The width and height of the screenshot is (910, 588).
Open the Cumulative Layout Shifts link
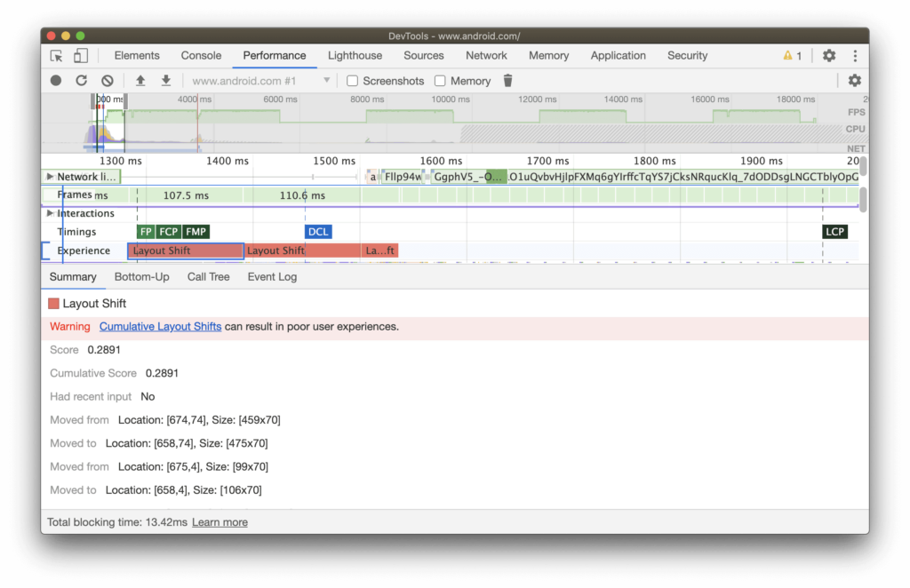pos(160,327)
